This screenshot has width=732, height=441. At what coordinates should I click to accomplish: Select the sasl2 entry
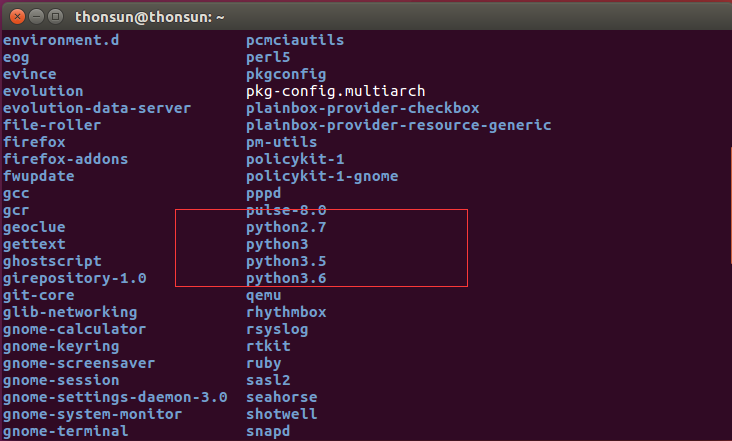pyautogui.click(x=268, y=380)
